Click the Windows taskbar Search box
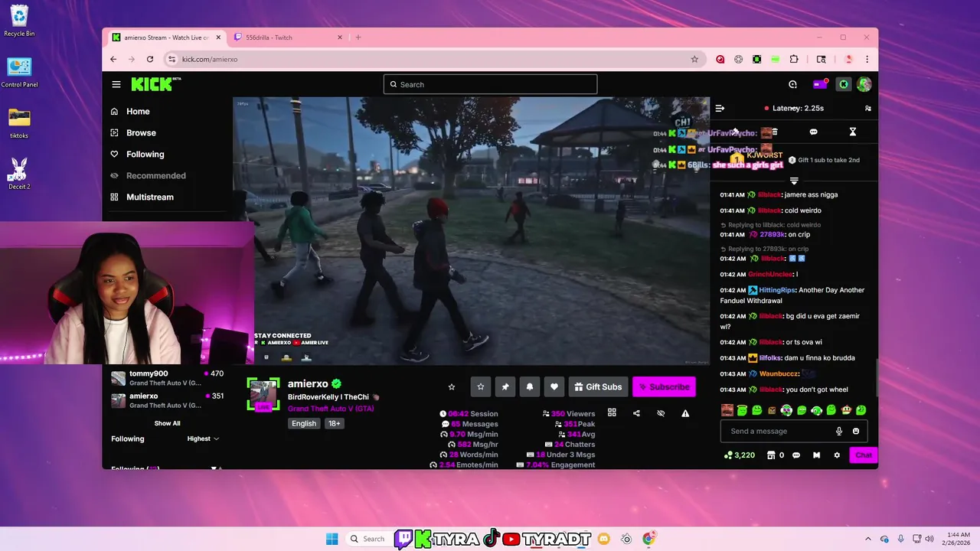The image size is (980, 551). 367,539
